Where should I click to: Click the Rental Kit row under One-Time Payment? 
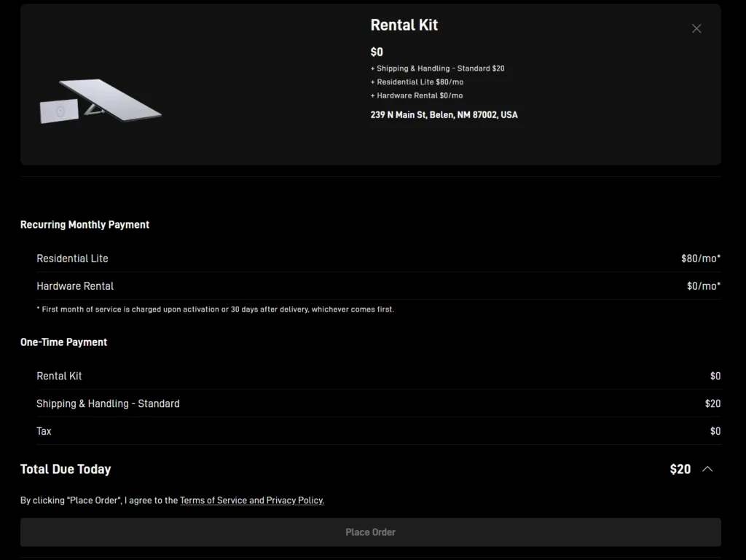point(59,376)
